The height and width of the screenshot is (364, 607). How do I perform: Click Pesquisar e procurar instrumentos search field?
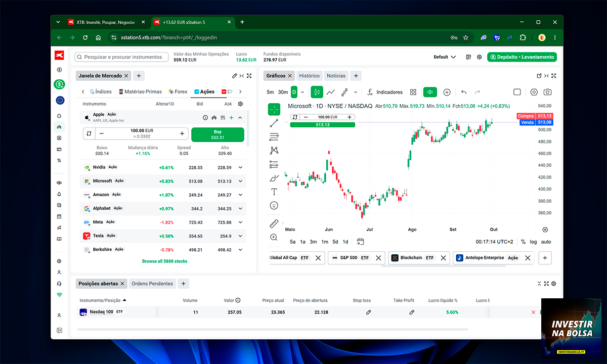122,57
